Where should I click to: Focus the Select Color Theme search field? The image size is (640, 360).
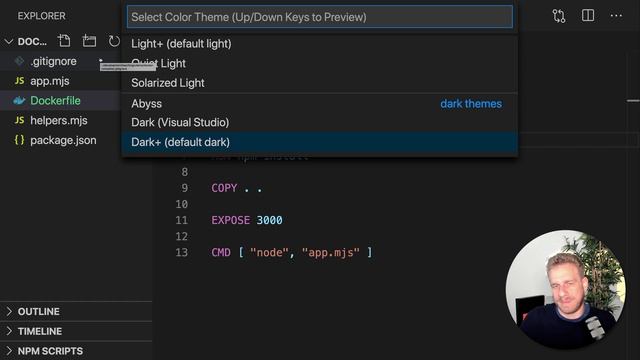pyautogui.click(x=320, y=17)
